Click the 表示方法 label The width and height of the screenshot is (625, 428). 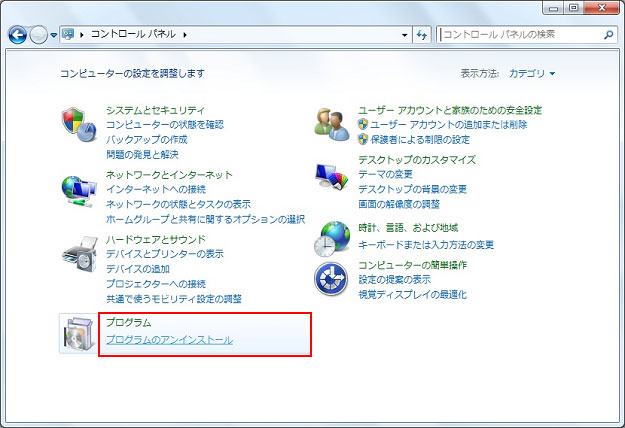tap(480, 73)
